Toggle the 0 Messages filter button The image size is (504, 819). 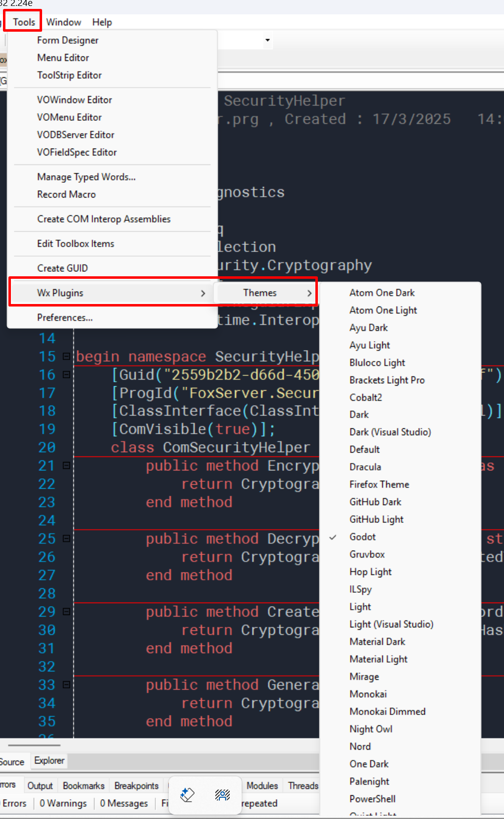124,803
